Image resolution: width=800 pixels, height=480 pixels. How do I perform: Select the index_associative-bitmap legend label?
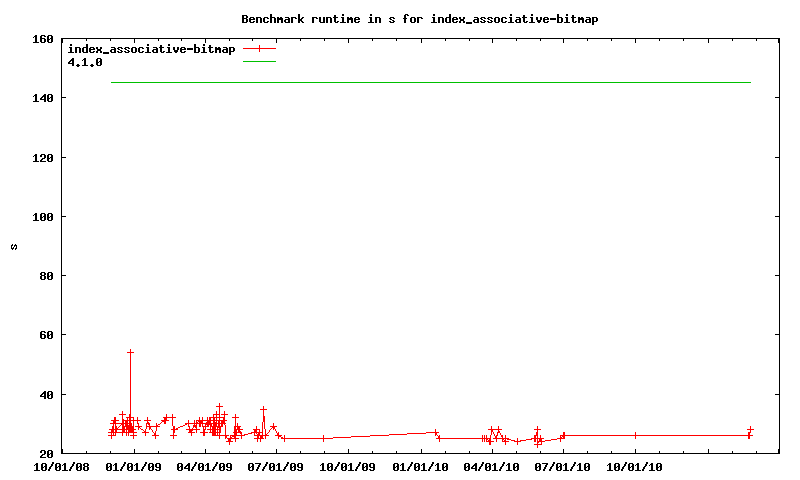(151, 48)
